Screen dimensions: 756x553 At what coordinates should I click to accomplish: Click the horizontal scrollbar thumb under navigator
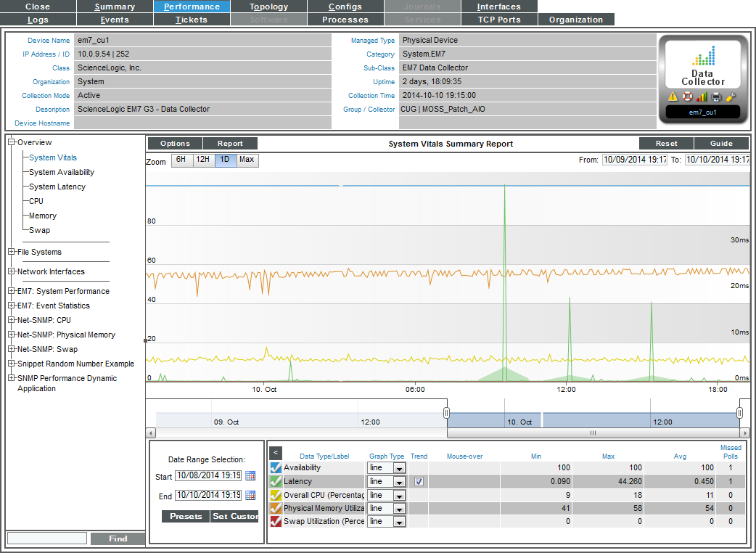point(593,433)
